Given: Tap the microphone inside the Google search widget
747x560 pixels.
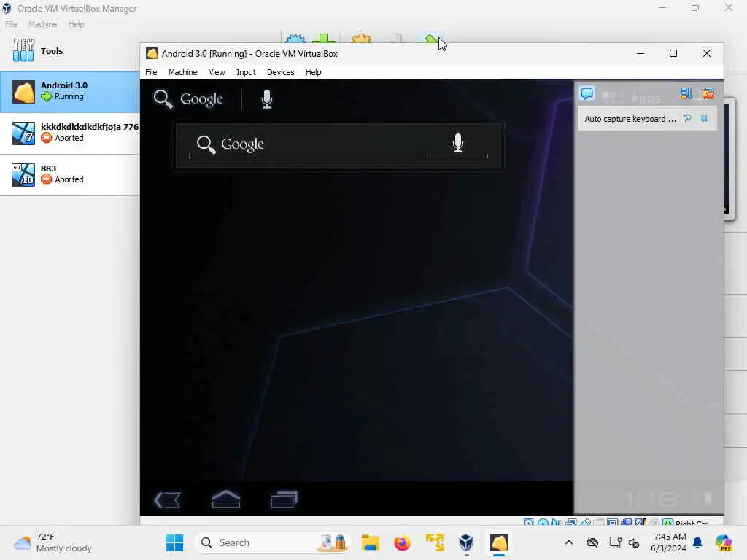Looking at the screenshot, I should (x=458, y=143).
